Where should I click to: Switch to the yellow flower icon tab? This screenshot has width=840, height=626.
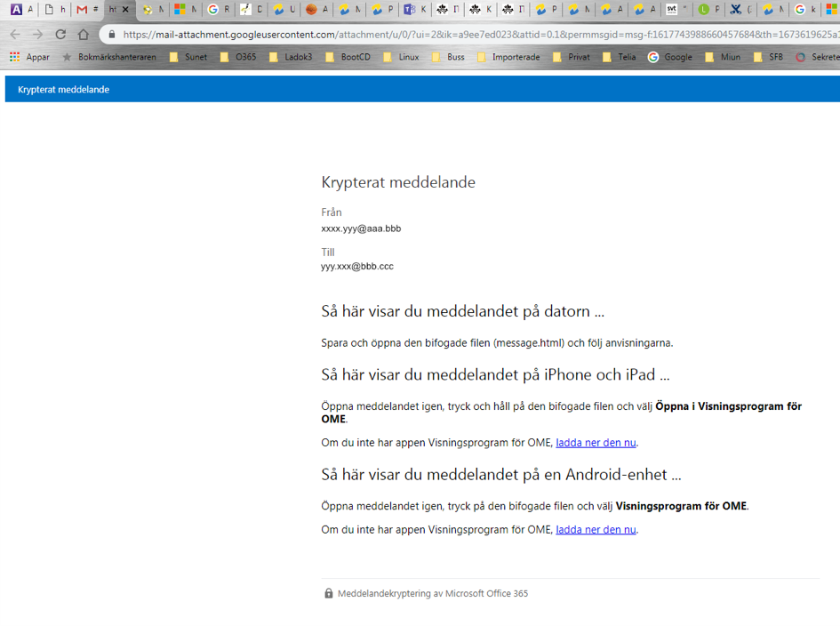pos(153,9)
